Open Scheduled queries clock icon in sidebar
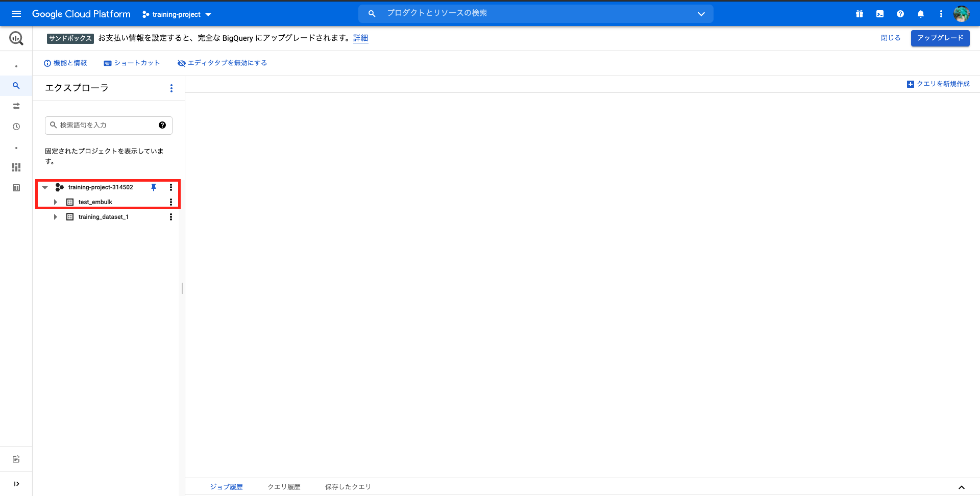 [16, 126]
